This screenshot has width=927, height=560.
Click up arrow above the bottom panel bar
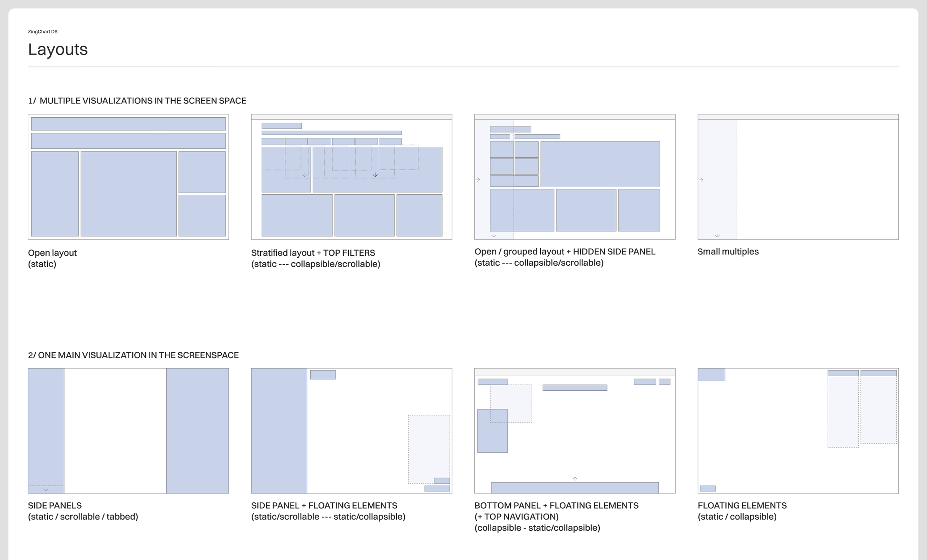tap(575, 479)
